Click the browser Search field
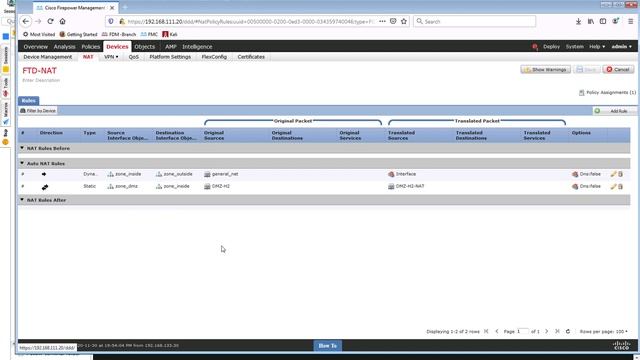Screen dimensions: 640x360 pyautogui.click(x=474, y=21)
